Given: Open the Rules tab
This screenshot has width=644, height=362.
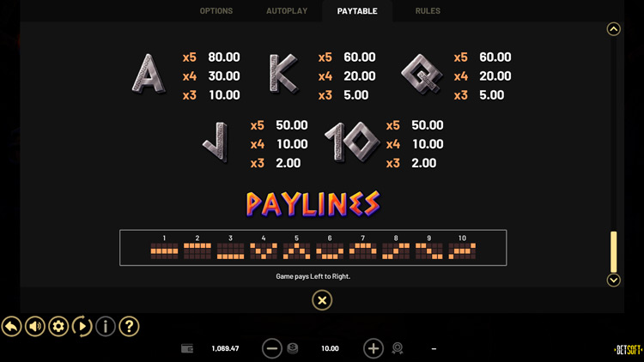Looking at the screenshot, I should coord(428,11).
